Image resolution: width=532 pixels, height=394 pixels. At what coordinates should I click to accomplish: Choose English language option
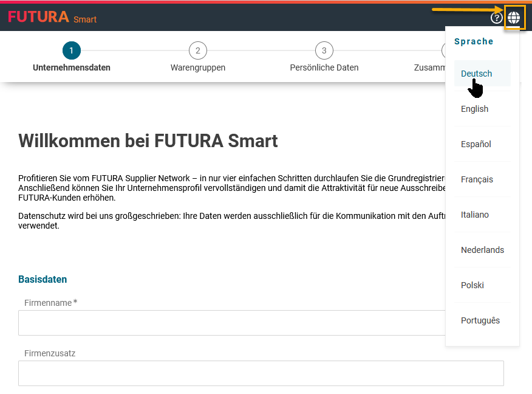tap(475, 109)
